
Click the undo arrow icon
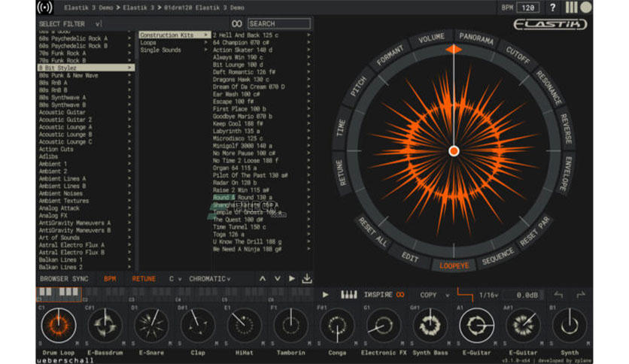558,295
